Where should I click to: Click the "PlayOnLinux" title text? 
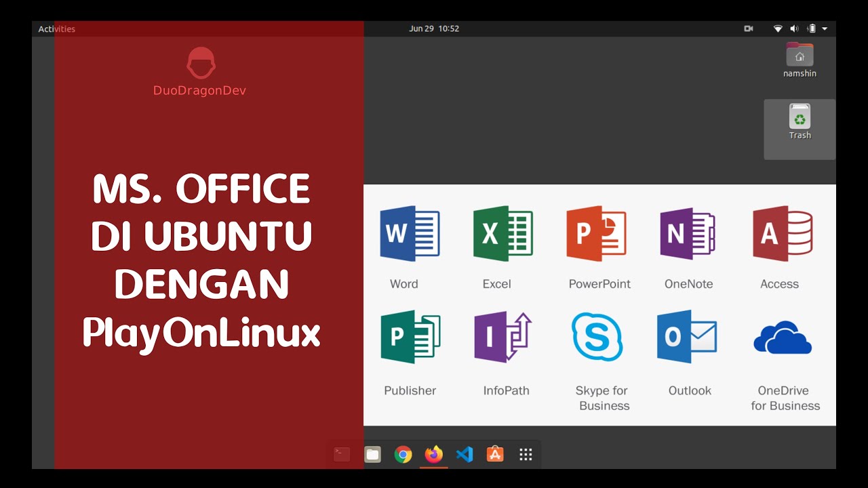click(201, 333)
